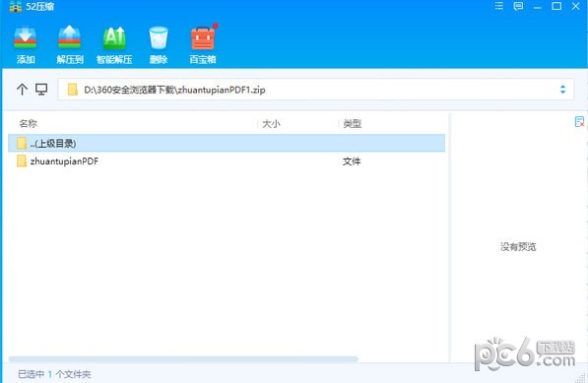This screenshot has width=588, height=383.
Task: Click the 没有预览 preview text
Action: click(x=518, y=246)
